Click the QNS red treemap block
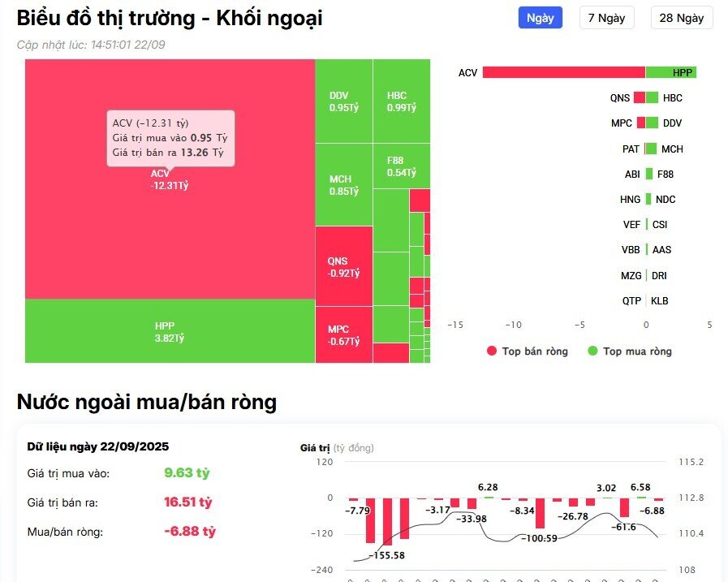This screenshot has height=582, width=728. click(x=342, y=266)
